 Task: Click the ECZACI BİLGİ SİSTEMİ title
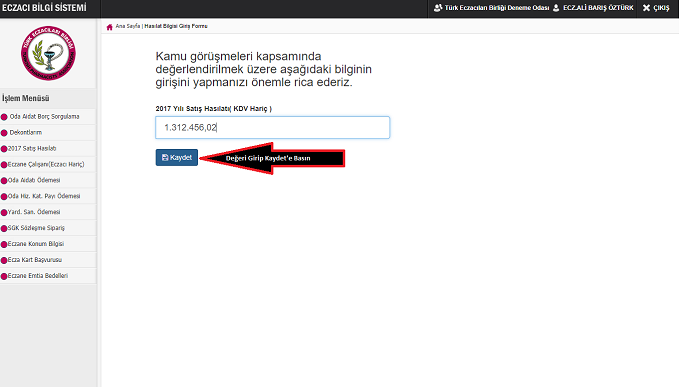[44, 8]
